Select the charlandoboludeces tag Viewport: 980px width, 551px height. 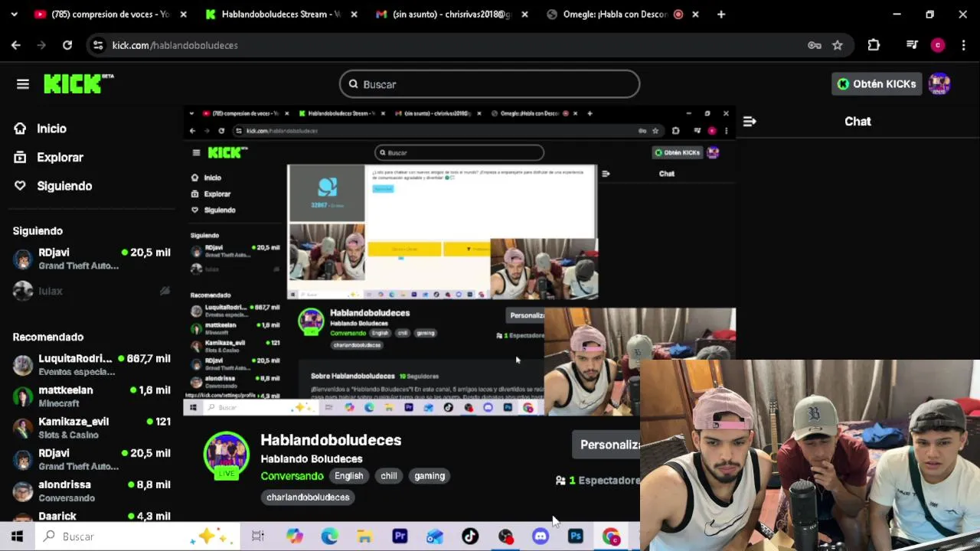308,497
